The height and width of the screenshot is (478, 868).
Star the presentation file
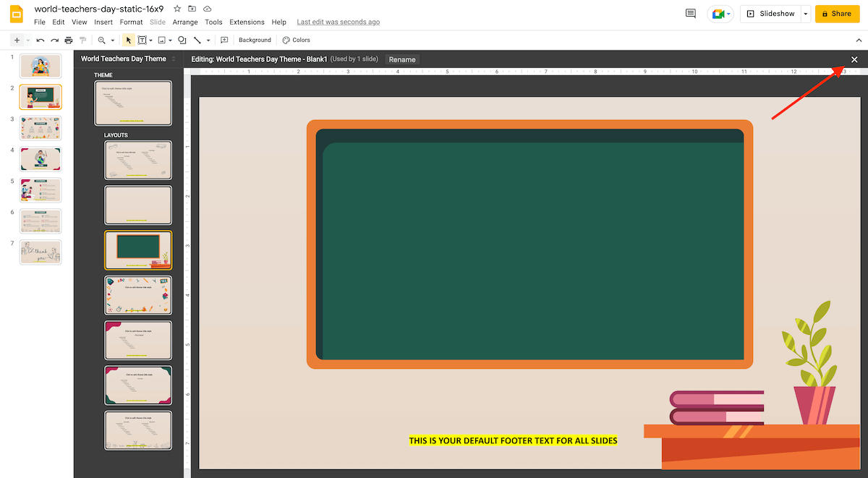(x=176, y=9)
